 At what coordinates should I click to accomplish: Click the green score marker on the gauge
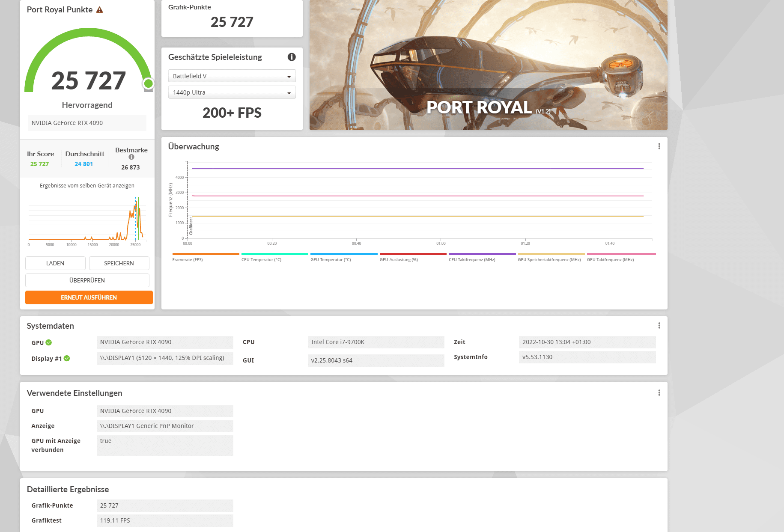tap(148, 83)
